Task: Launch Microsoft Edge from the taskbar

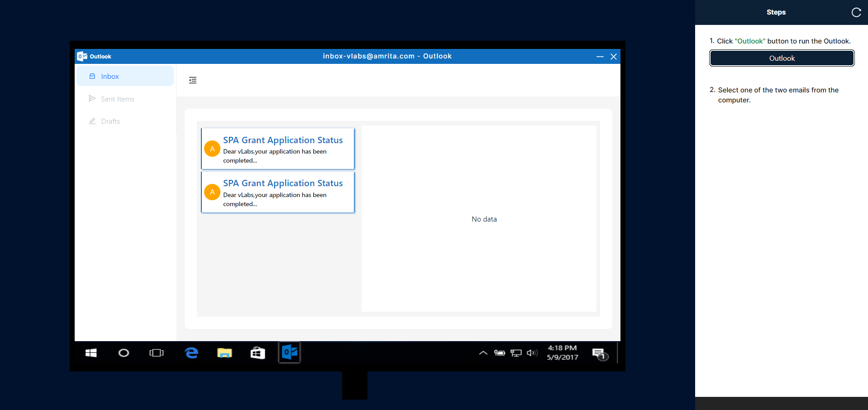Action: [191, 353]
